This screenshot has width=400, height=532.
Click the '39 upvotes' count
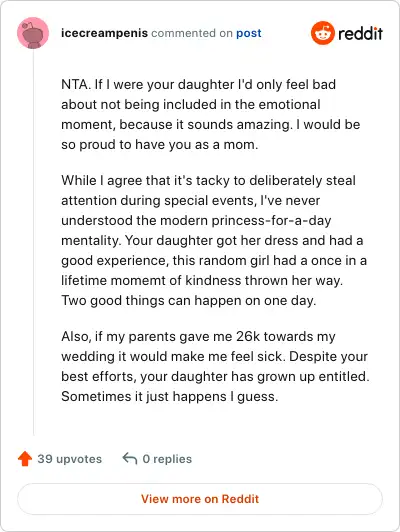coord(70,459)
